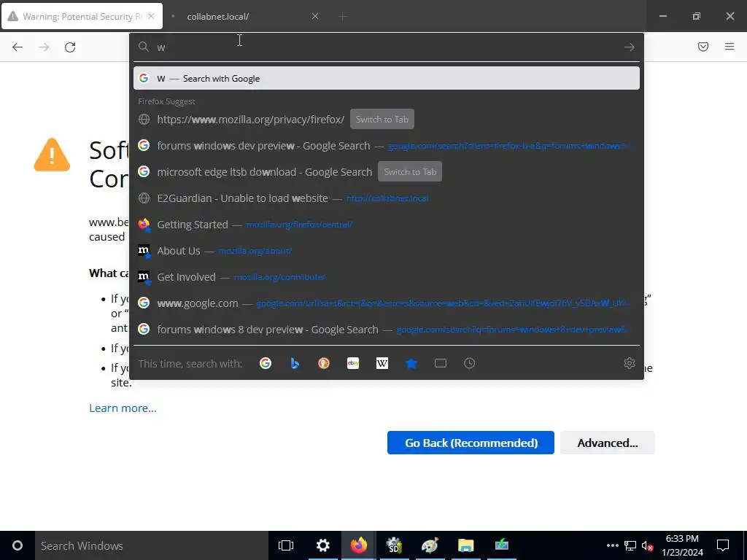The image size is (747, 560).
Task: Select 'E2Guardian - Unable to load website' suggestion
Action: coord(387,198)
